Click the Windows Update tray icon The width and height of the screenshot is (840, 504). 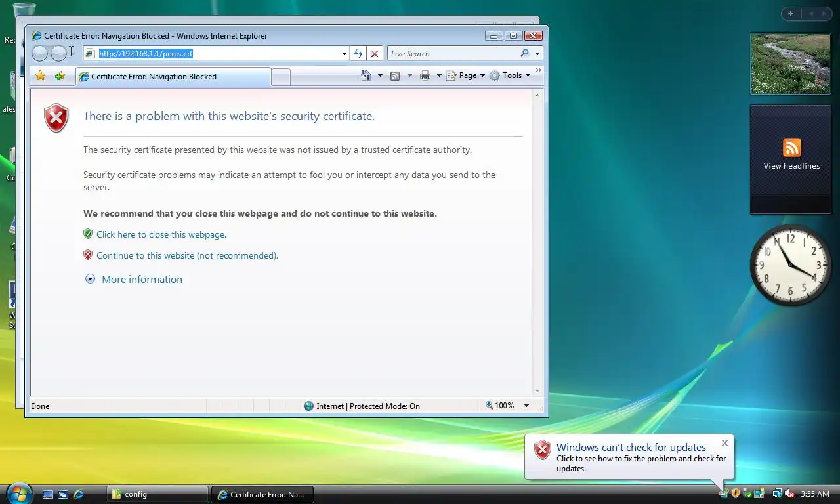tap(724, 493)
